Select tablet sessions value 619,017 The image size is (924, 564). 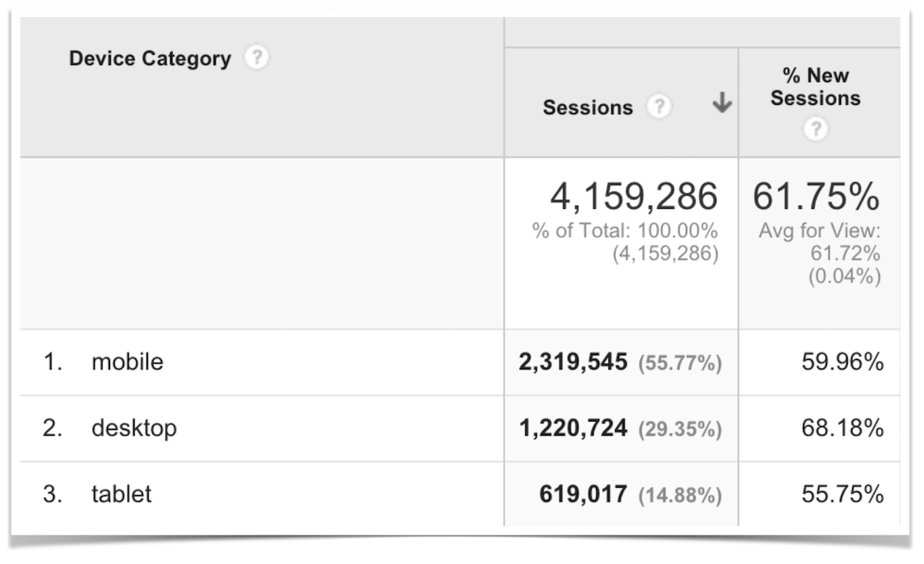coord(583,495)
